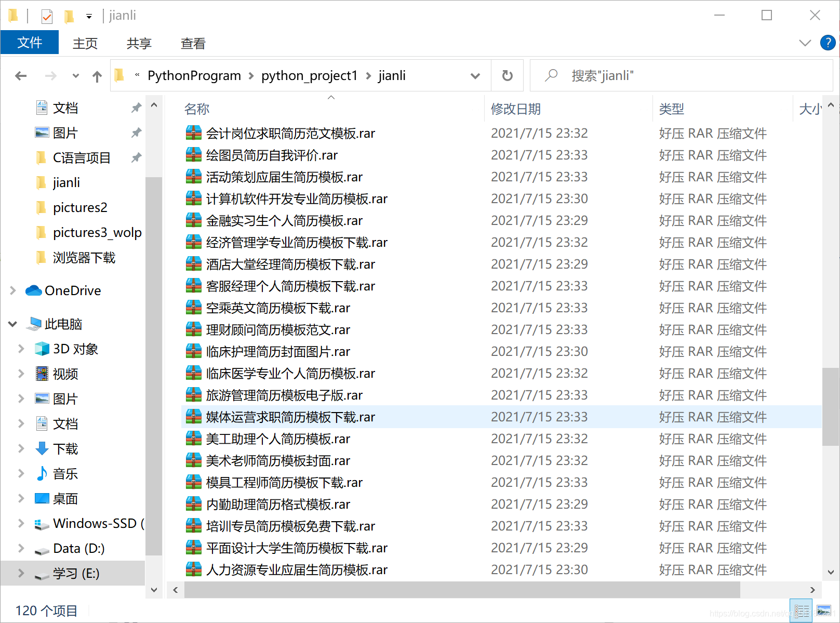Expand the 3D 对象 node
Screen dimensions: 840x623
pyautogui.click(x=21, y=349)
